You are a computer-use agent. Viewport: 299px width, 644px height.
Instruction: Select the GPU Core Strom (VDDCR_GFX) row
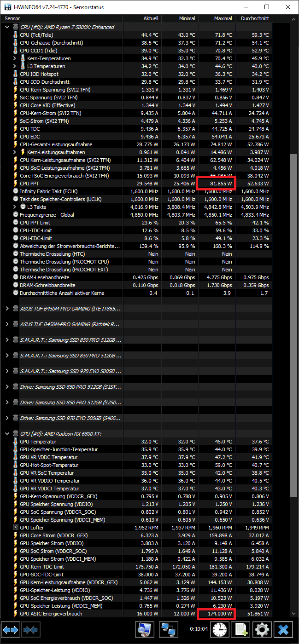(137, 535)
